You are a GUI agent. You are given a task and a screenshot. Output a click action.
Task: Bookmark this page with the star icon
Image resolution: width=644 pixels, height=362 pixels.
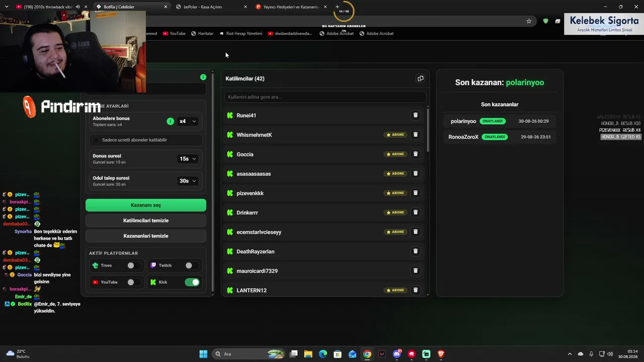[529, 21]
